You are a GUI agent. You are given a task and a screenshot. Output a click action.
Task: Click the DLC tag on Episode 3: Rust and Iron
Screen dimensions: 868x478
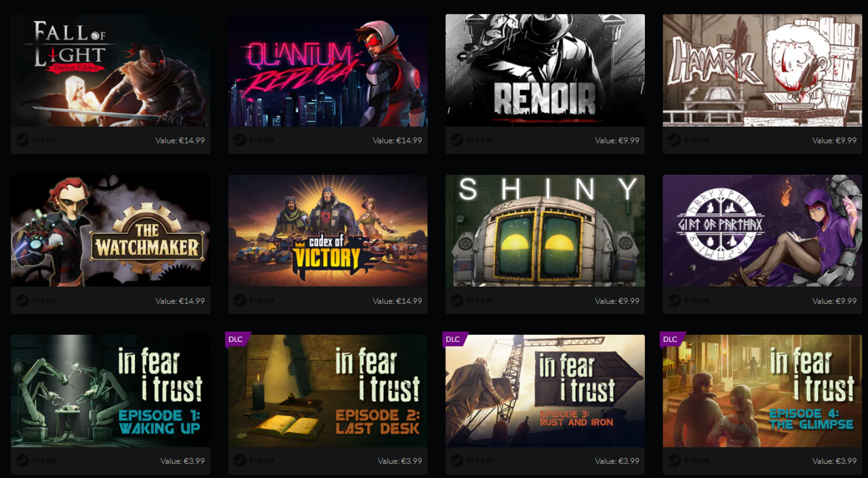coord(454,339)
